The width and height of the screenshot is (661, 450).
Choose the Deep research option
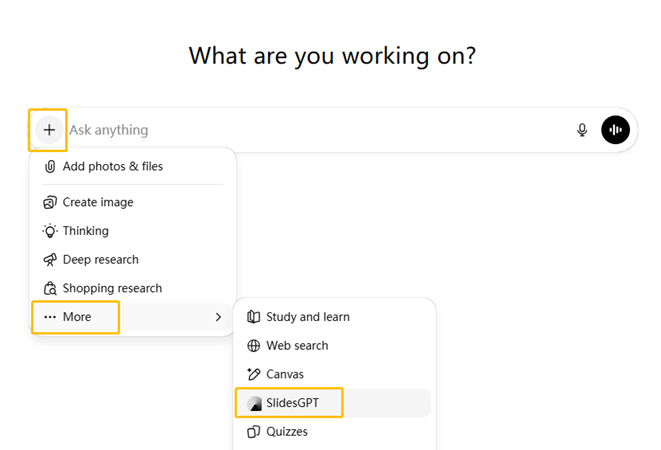click(x=100, y=260)
